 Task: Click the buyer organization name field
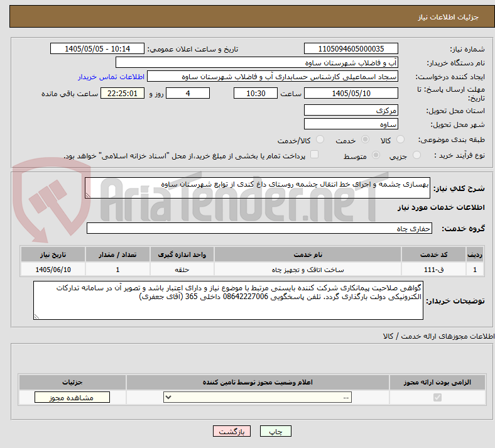click(x=257, y=62)
